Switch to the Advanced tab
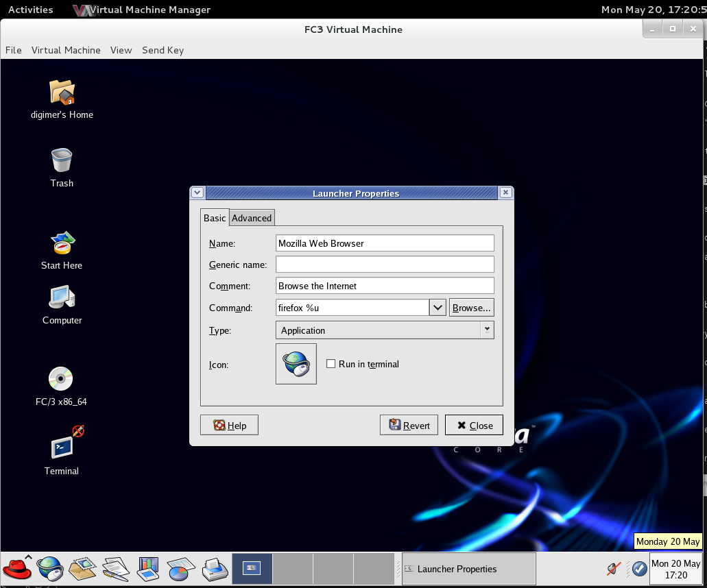Screen dimensions: 707x588 pyautogui.click(x=252, y=218)
